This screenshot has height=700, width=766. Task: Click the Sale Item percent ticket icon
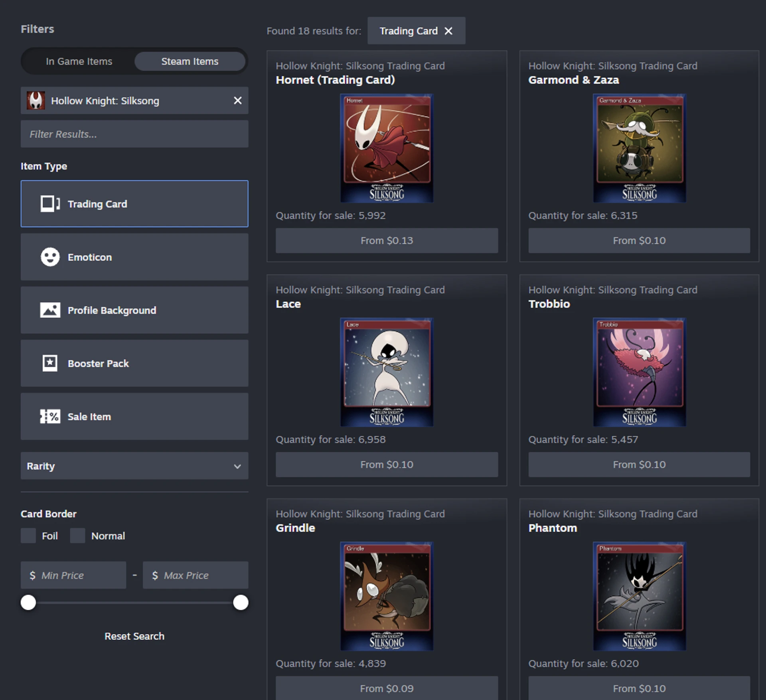[50, 416]
